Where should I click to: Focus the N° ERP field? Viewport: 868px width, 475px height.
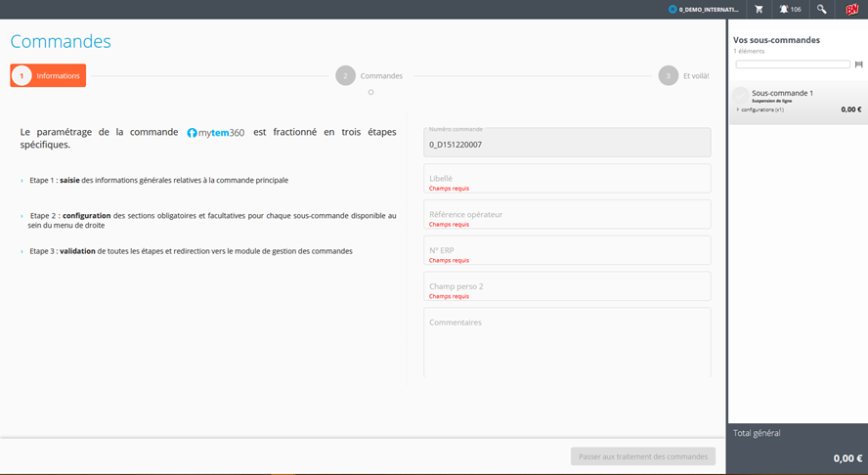click(567, 250)
